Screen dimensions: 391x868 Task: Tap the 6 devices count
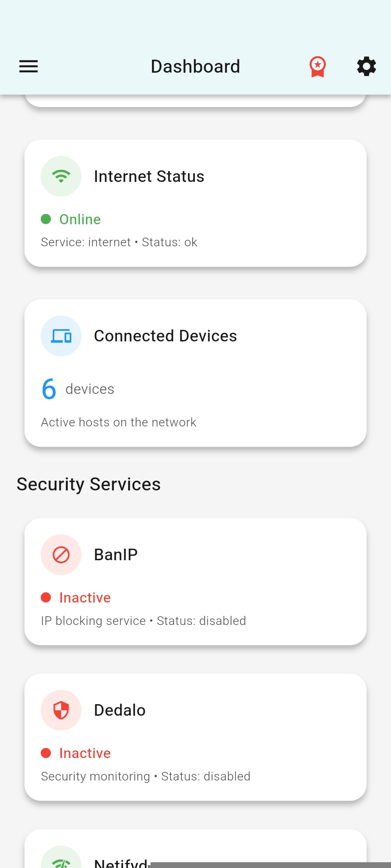coord(49,389)
